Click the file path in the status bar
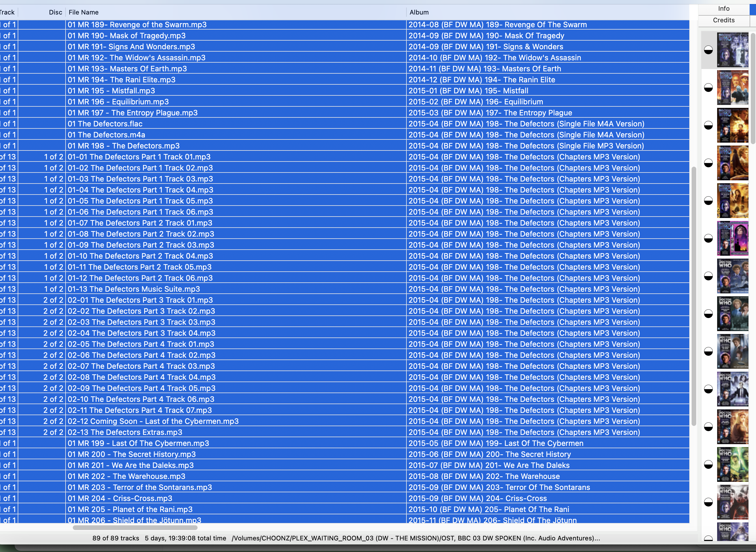The height and width of the screenshot is (552, 756). click(416, 538)
